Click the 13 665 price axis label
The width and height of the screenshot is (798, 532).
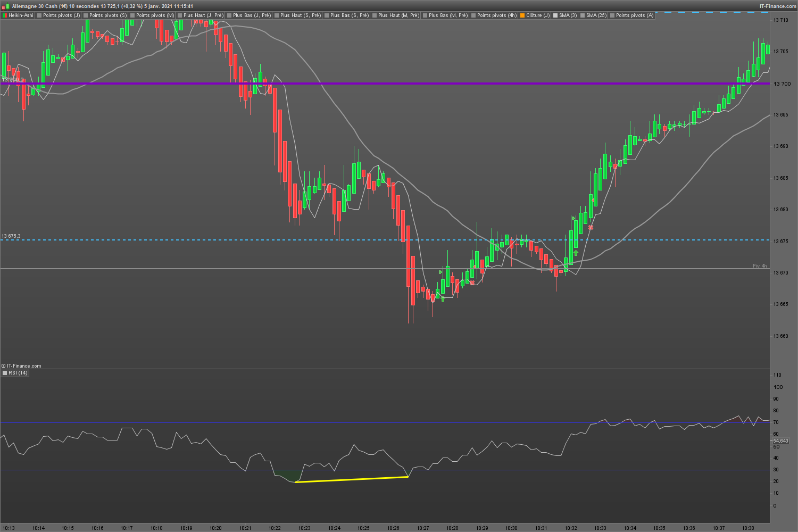click(781, 304)
